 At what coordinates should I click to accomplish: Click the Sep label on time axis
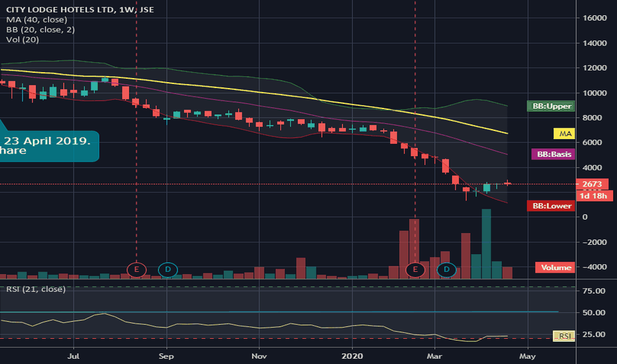pos(166,356)
